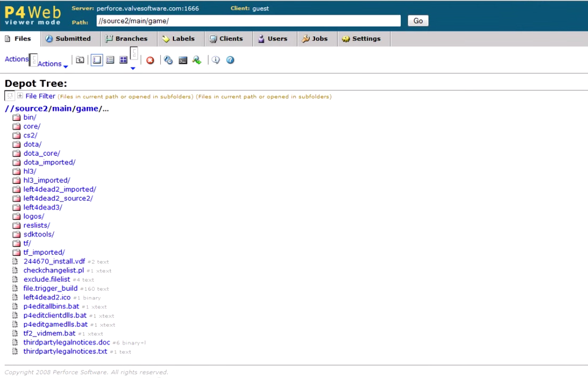Click the left4dead3/ folder icon

[x=16, y=207]
